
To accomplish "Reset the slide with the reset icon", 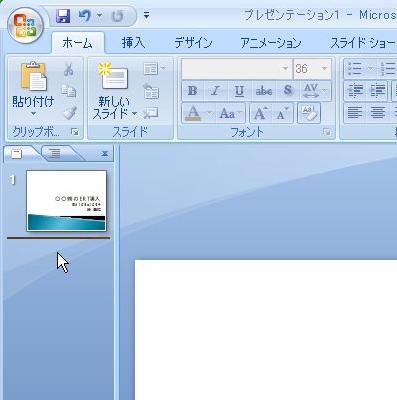I will 151,91.
